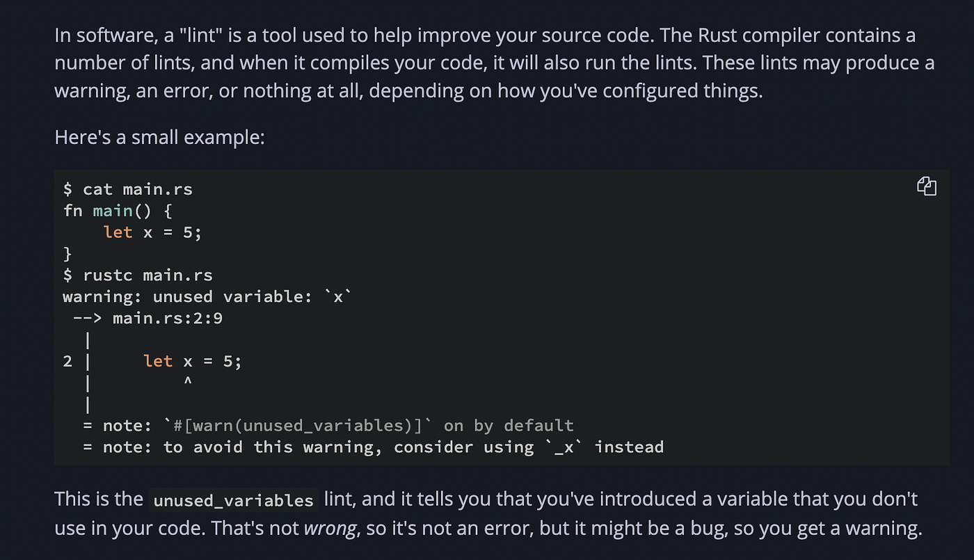Click the 'fn main() {' code line

118,211
